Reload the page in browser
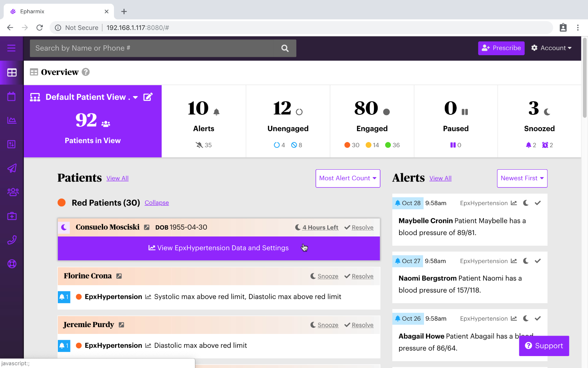The height and width of the screenshot is (368, 588). 39,28
